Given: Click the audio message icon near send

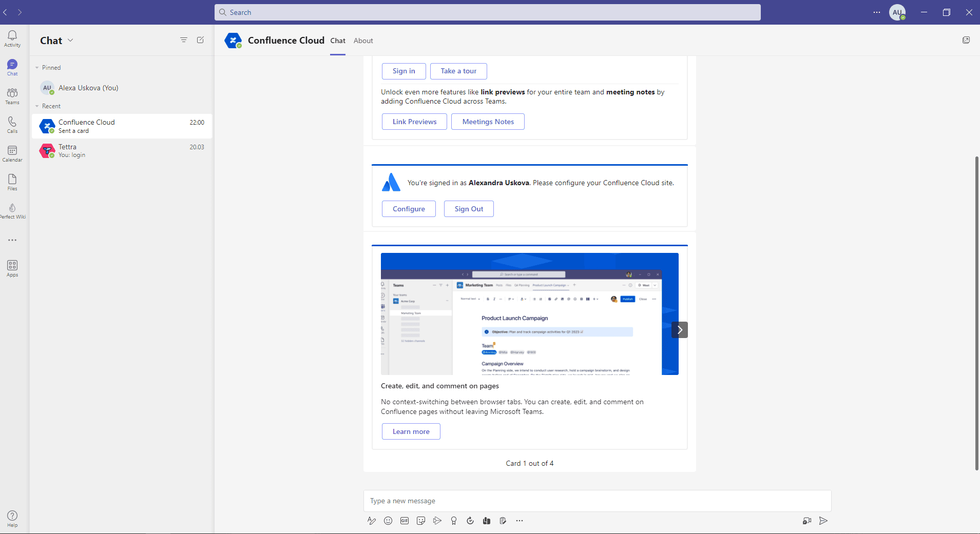Looking at the screenshot, I should pyautogui.click(x=807, y=521).
